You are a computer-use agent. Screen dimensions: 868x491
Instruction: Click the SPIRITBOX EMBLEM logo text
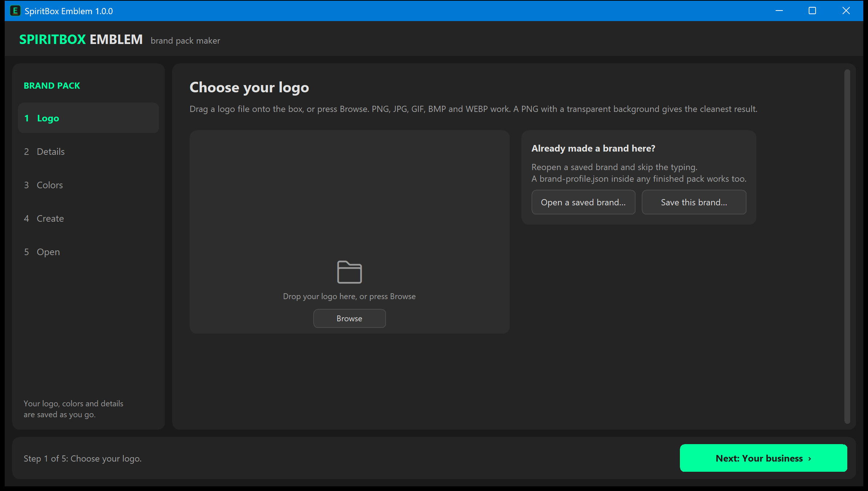(81, 39)
